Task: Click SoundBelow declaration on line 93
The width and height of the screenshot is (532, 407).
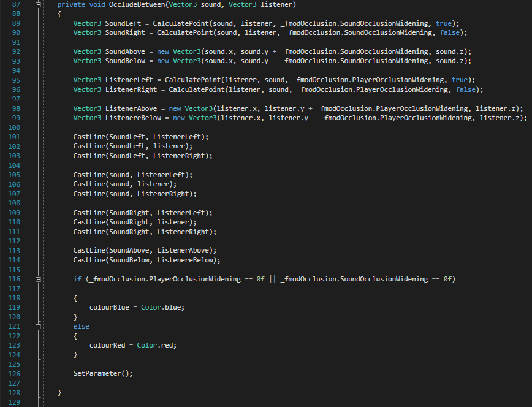Action: tap(125, 61)
